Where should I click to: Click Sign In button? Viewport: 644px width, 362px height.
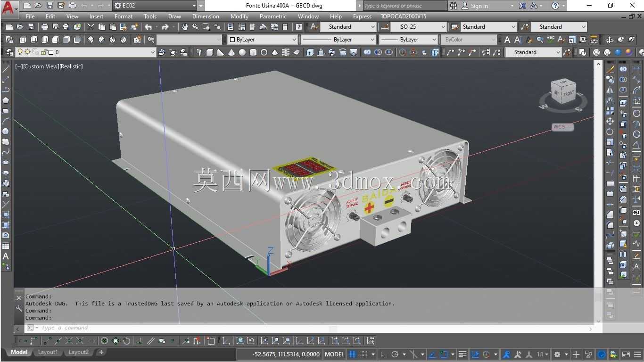[x=479, y=6]
